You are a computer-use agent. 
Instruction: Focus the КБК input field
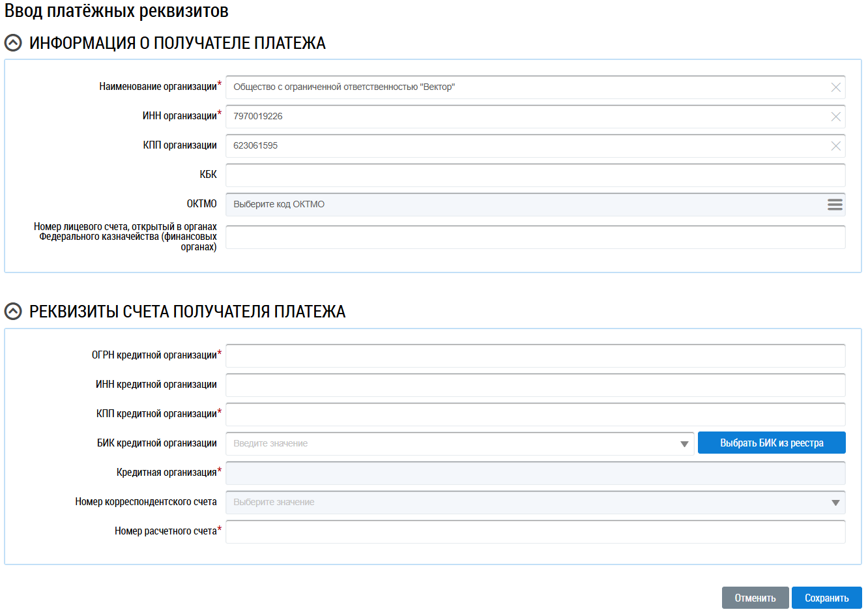point(534,175)
